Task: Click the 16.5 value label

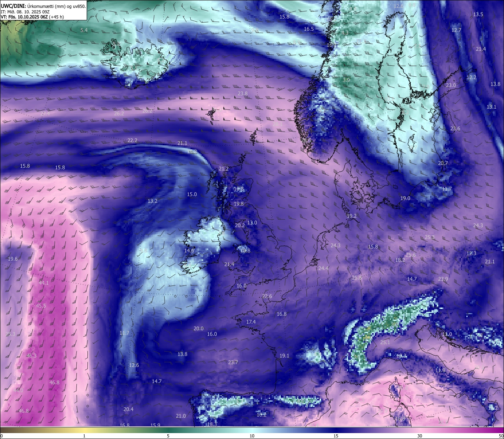Action: point(309,29)
